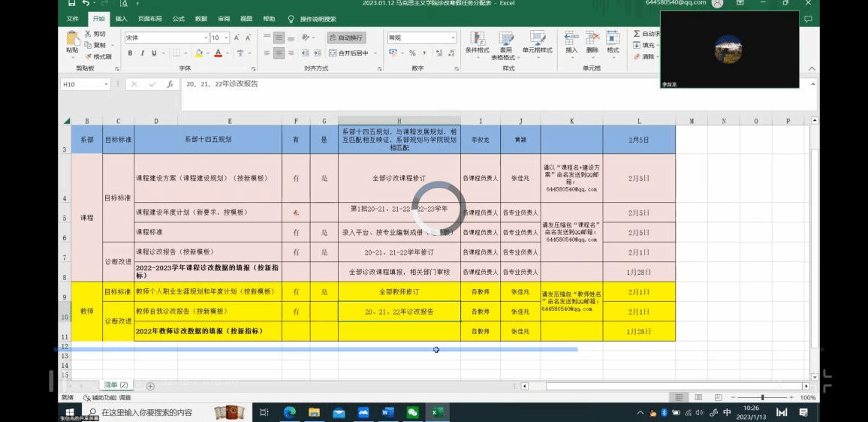
Task: Apply the comma style number format
Action: tap(424, 53)
